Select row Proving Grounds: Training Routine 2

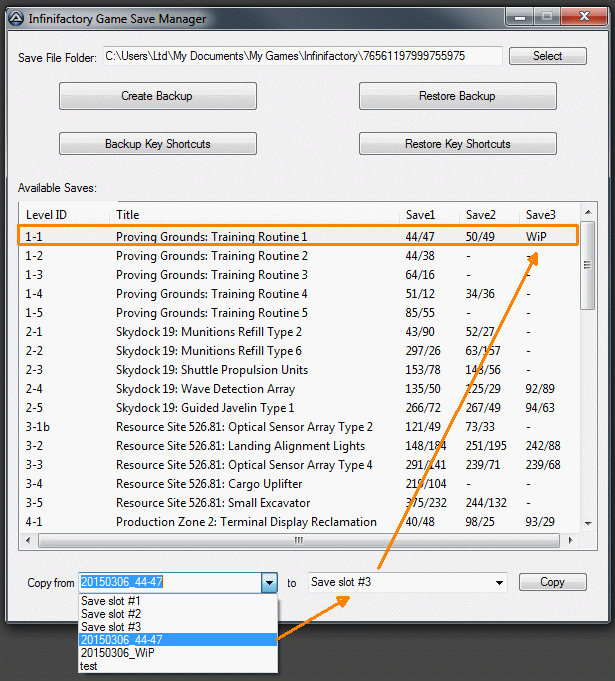[298, 255]
